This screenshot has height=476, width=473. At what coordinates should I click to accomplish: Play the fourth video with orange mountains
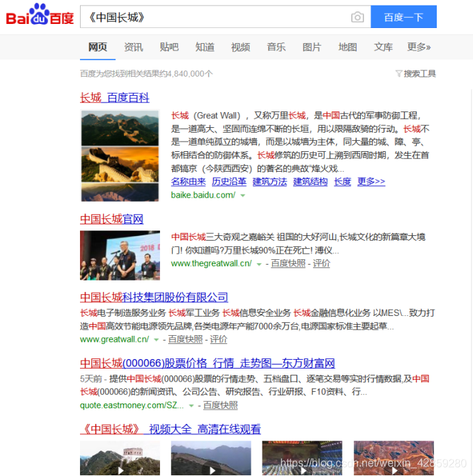tap(394, 458)
